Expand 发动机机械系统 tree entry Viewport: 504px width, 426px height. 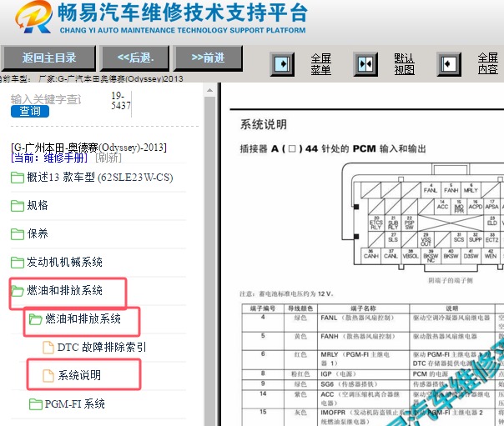click(x=64, y=262)
